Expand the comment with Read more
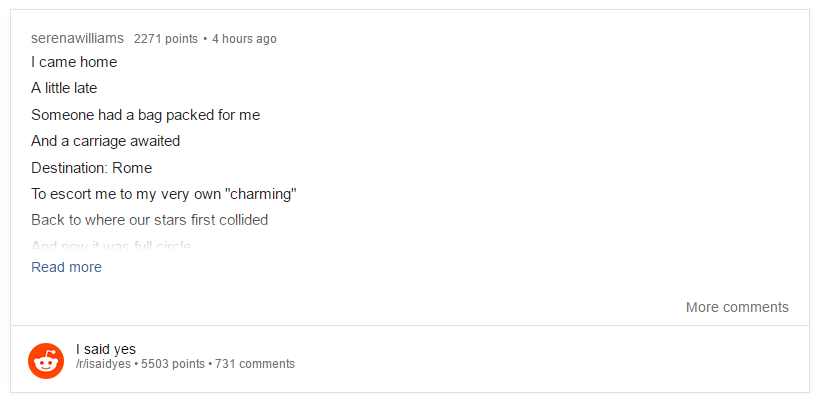Viewport: 829px width, 403px height. (66, 267)
